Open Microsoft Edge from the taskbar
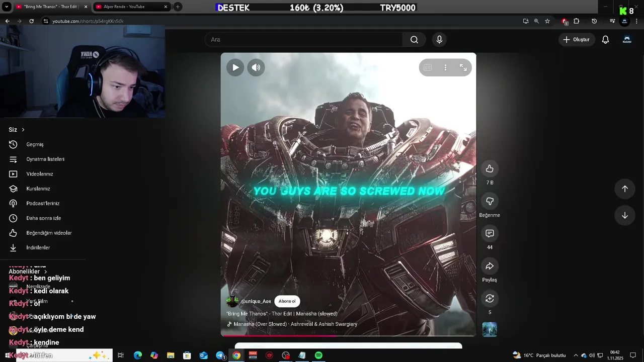 (x=138, y=355)
